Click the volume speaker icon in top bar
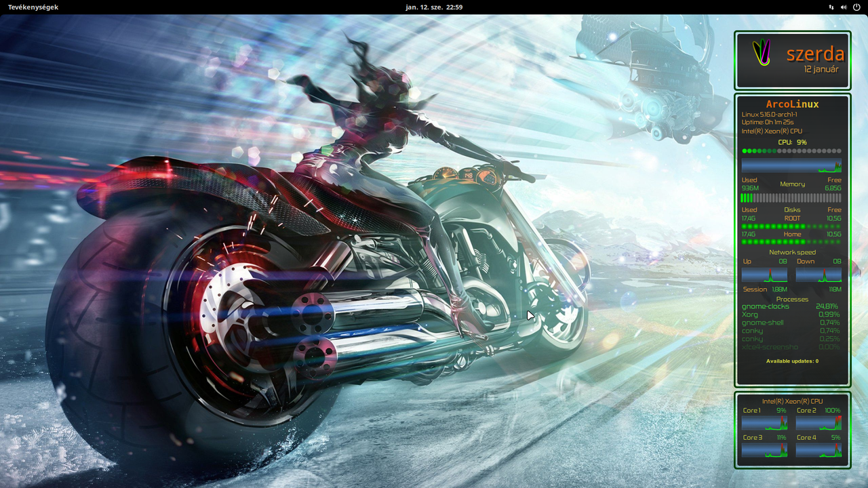The height and width of the screenshot is (488, 868). (844, 7)
